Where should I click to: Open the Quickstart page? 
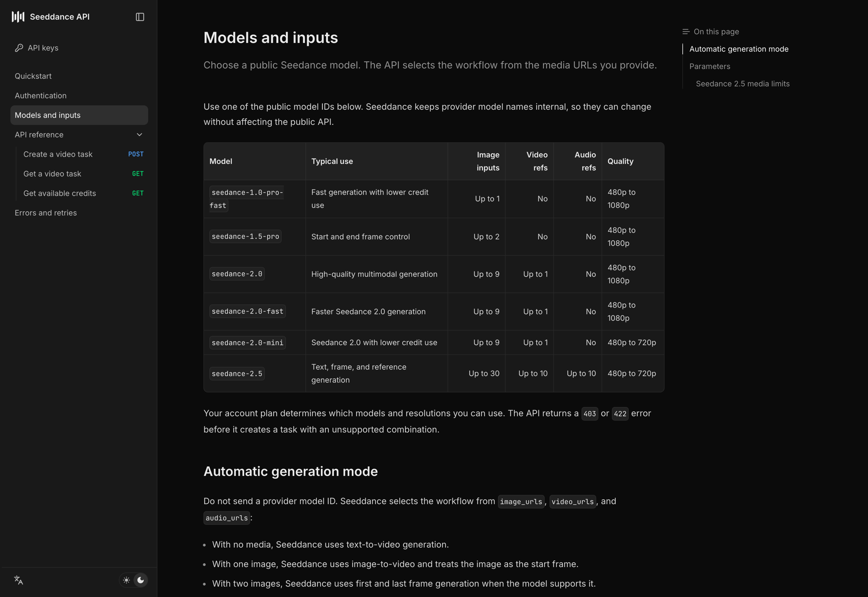point(33,76)
